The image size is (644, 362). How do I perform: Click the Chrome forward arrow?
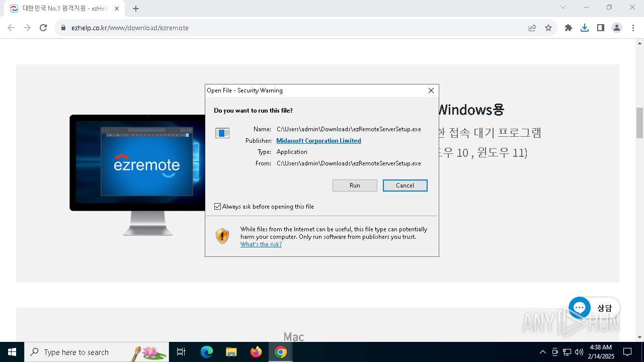click(x=27, y=28)
